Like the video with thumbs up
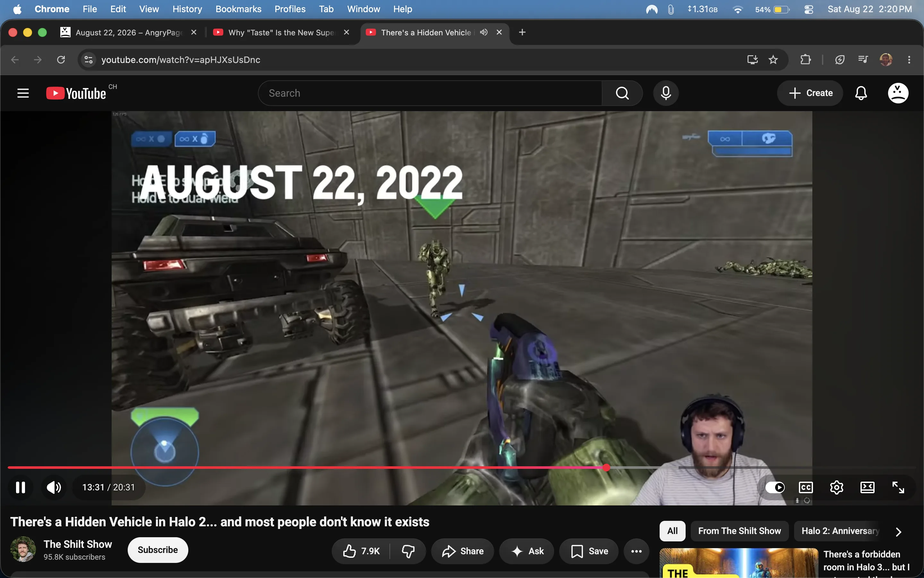This screenshot has width=924, height=578. [361, 551]
